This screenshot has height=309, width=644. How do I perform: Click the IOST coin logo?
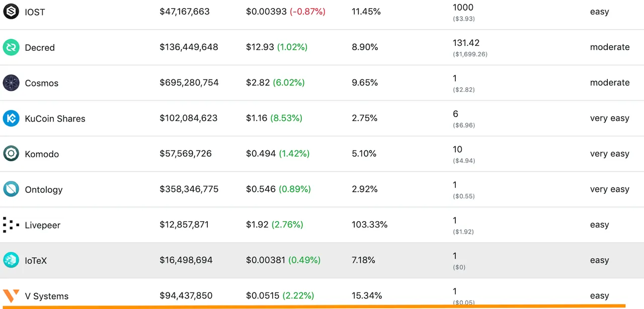[11, 11]
